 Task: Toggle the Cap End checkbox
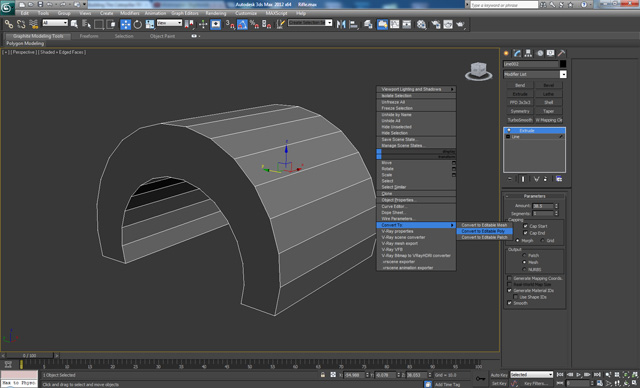[x=526, y=233]
